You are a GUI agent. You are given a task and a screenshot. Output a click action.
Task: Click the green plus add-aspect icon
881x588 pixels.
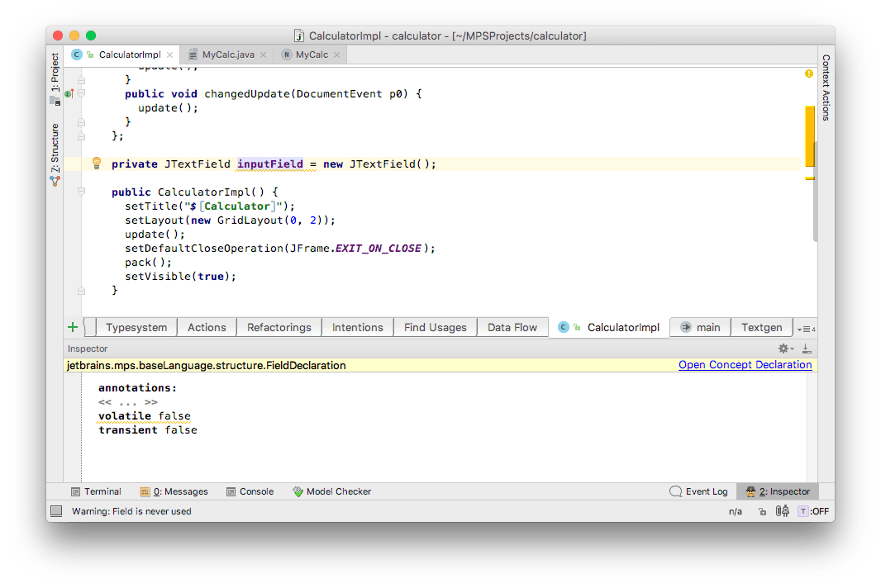click(x=73, y=327)
